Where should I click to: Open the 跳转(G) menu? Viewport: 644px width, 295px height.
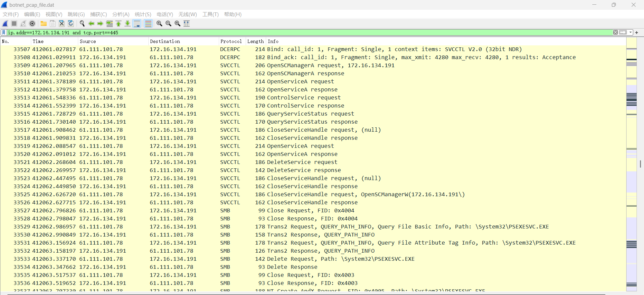(x=76, y=14)
